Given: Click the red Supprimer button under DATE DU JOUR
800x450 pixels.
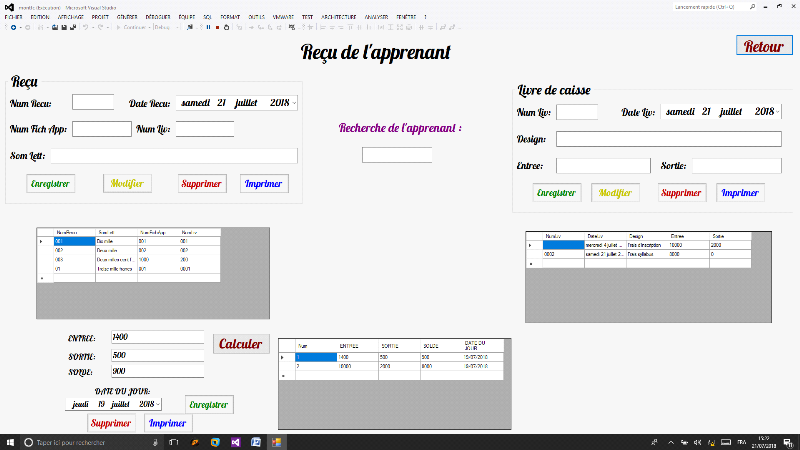Looking at the screenshot, I should pyautogui.click(x=111, y=423).
